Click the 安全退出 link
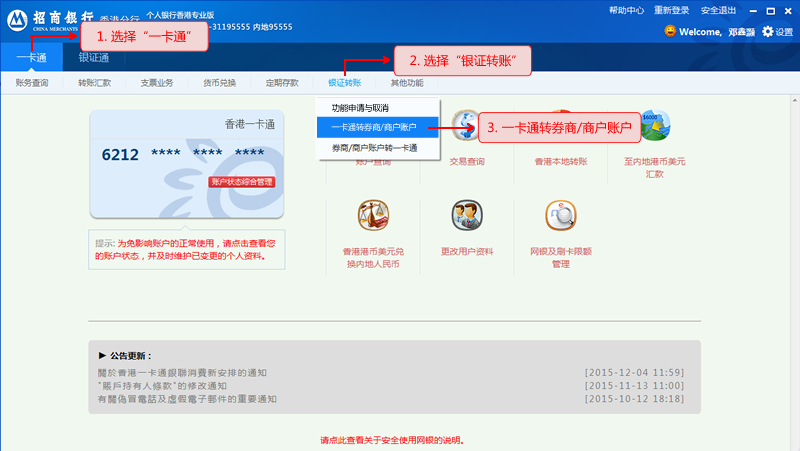Image resolution: width=800 pixels, height=451 pixels. click(x=747, y=10)
